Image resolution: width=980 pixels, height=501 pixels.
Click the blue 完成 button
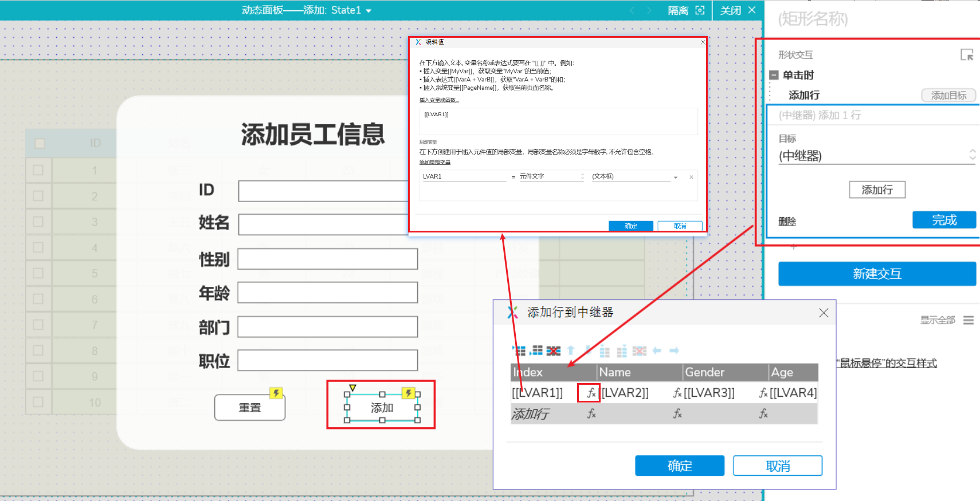tap(944, 220)
